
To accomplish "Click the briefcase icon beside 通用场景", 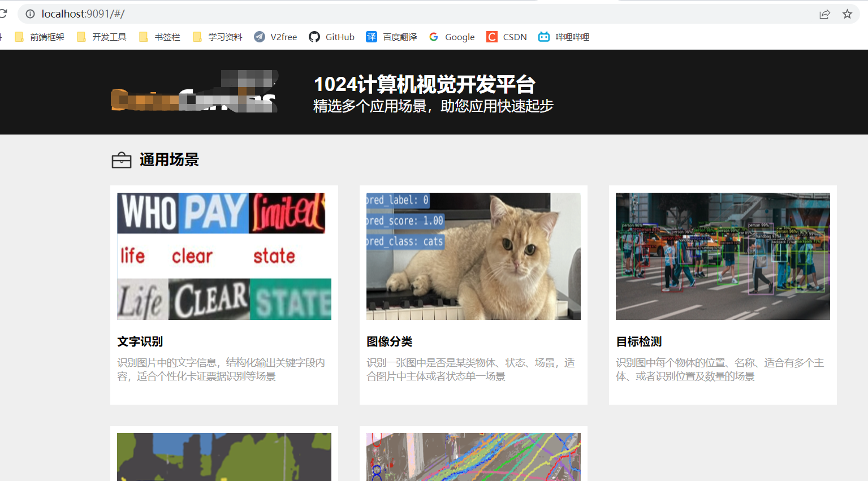I will [x=122, y=161].
